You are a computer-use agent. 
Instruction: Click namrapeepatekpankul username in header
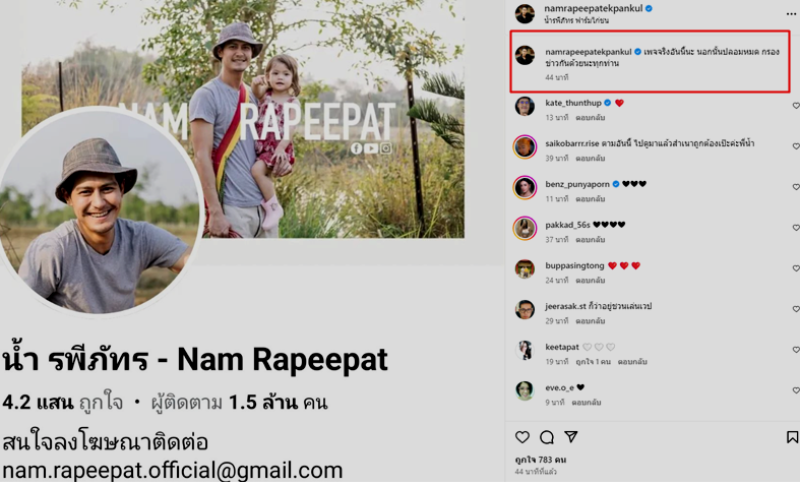point(593,8)
